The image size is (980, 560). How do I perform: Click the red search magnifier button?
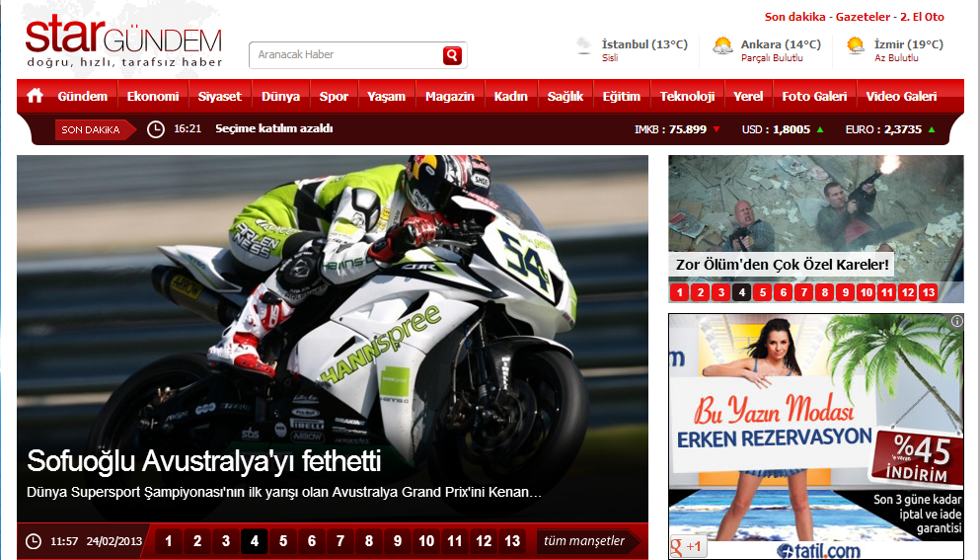coord(452,55)
